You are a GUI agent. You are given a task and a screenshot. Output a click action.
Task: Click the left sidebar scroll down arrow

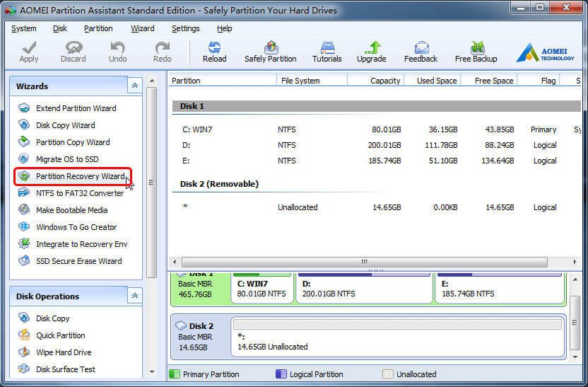pos(152,371)
